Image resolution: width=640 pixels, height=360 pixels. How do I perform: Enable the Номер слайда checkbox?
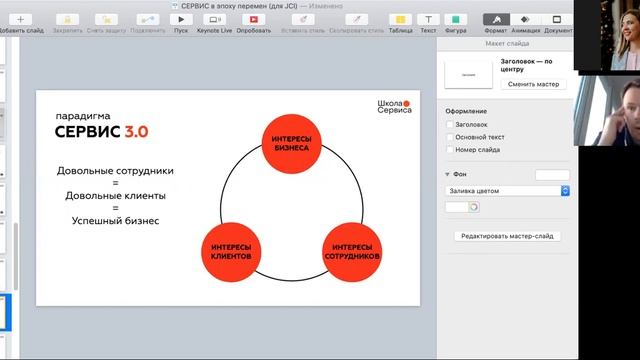(x=449, y=150)
